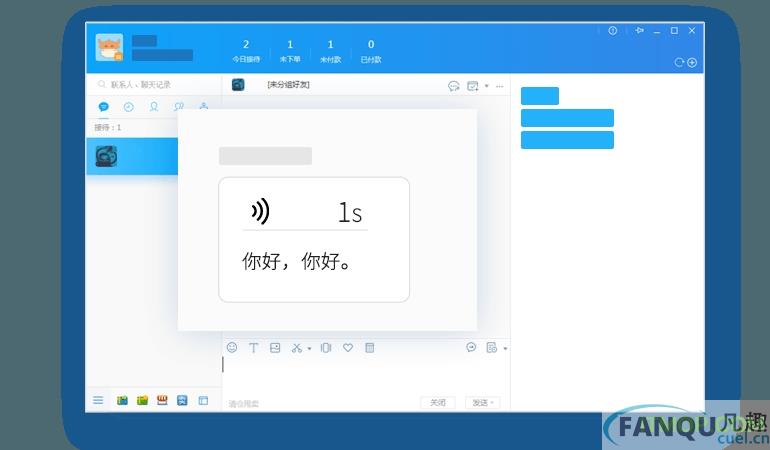Viewport: 770px width, 450px height.
Task: Open the green and blue plugin icon
Action: pyautogui.click(x=122, y=400)
